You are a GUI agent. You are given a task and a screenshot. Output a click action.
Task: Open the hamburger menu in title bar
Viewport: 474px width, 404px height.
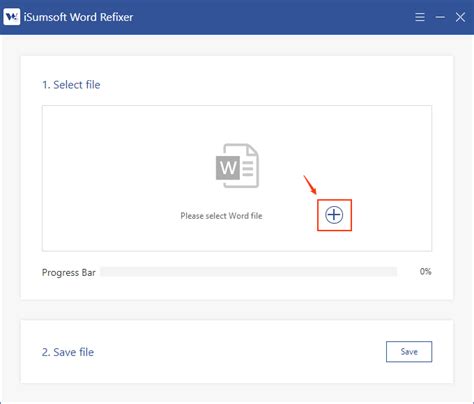click(420, 17)
